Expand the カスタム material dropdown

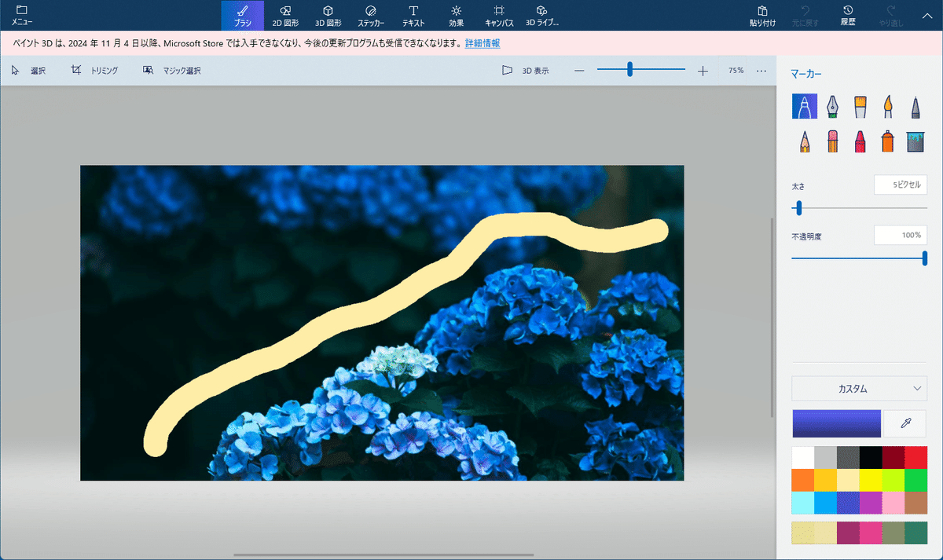tap(860, 388)
